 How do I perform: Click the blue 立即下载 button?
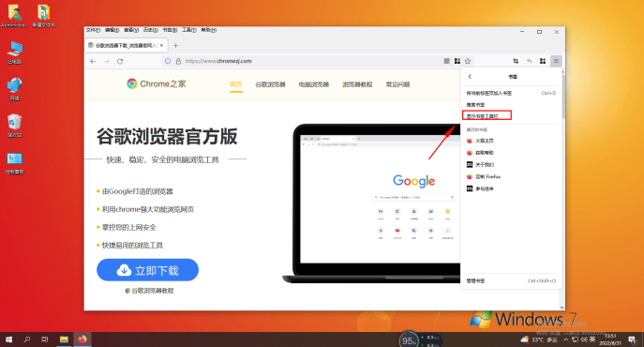tap(147, 270)
